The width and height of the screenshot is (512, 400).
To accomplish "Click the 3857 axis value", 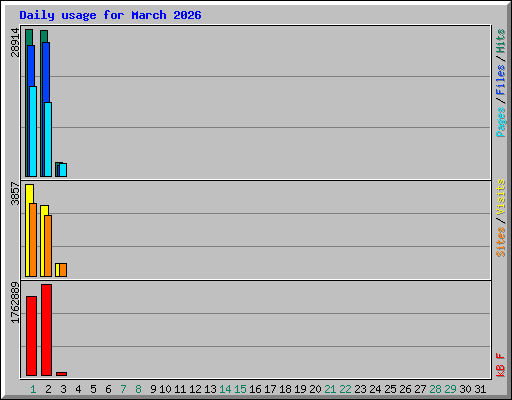I will pyautogui.click(x=15, y=193).
